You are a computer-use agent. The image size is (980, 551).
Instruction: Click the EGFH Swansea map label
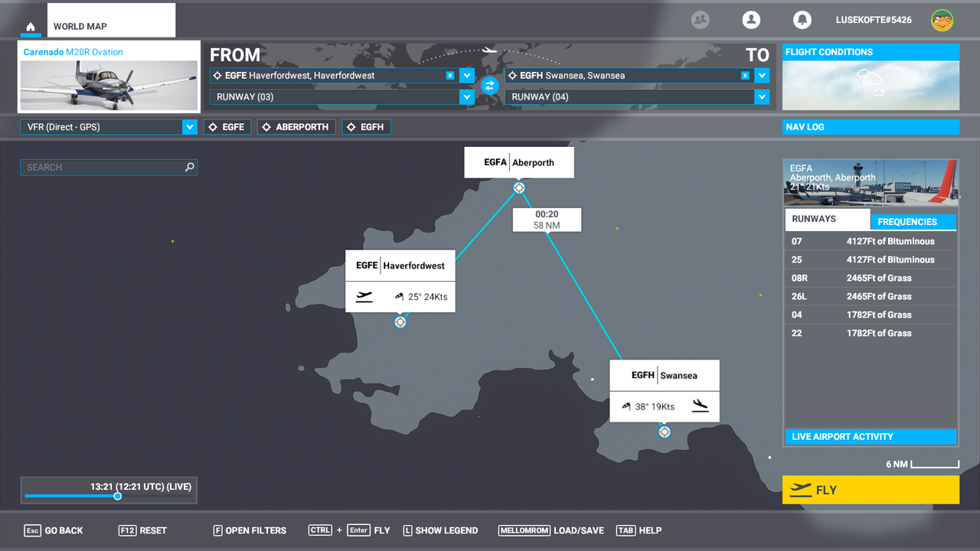[x=665, y=375]
